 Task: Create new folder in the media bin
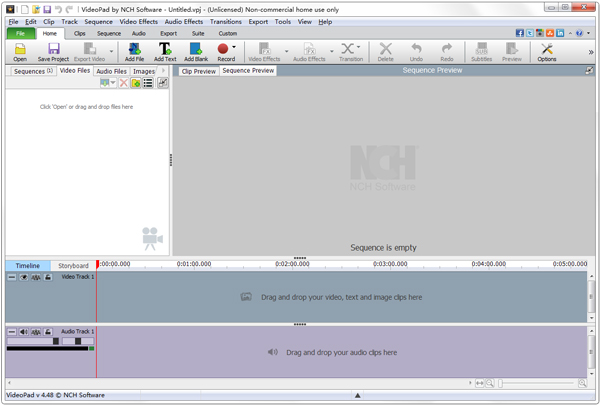(x=135, y=83)
